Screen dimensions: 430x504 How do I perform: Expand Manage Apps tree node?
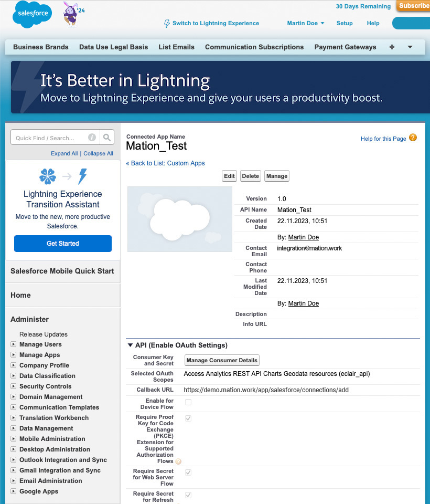click(14, 355)
